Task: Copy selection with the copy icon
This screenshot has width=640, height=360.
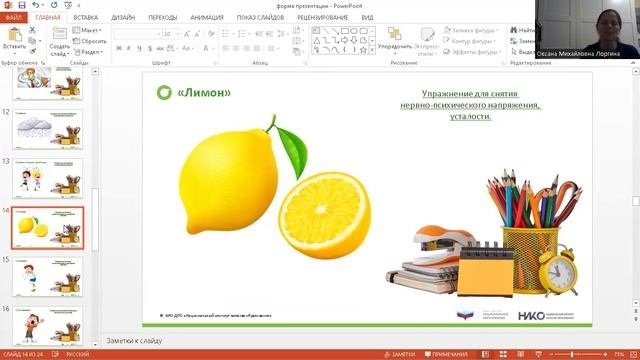Action: [x=32, y=41]
